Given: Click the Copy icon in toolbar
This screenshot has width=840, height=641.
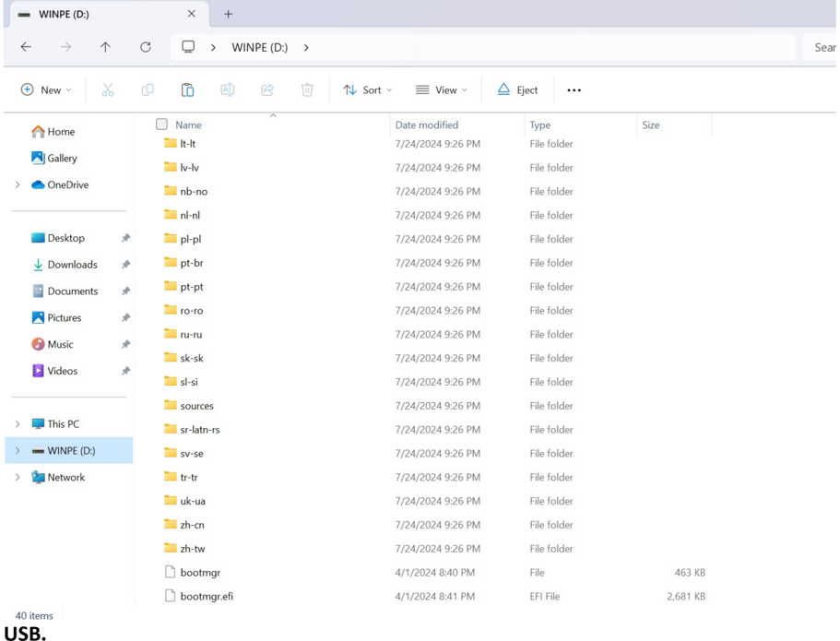Looking at the screenshot, I should (148, 90).
